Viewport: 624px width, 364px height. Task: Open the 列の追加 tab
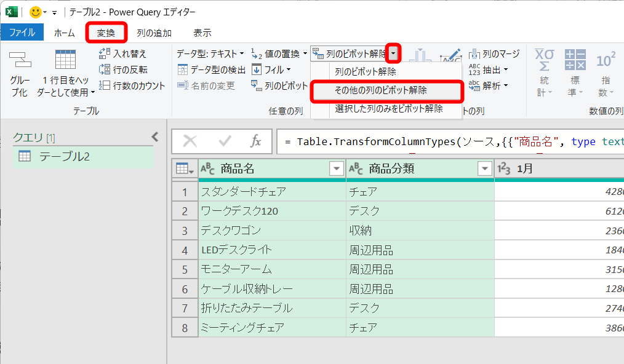[154, 33]
